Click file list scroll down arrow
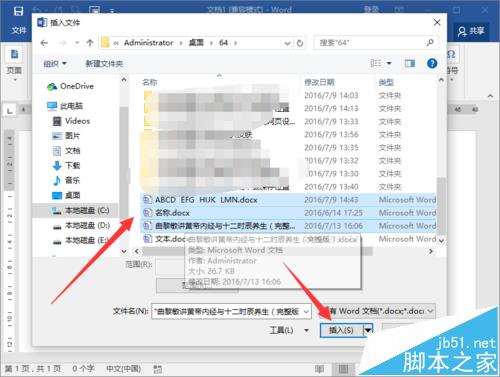The width and height of the screenshot is (500, 377). pos(441,240)
